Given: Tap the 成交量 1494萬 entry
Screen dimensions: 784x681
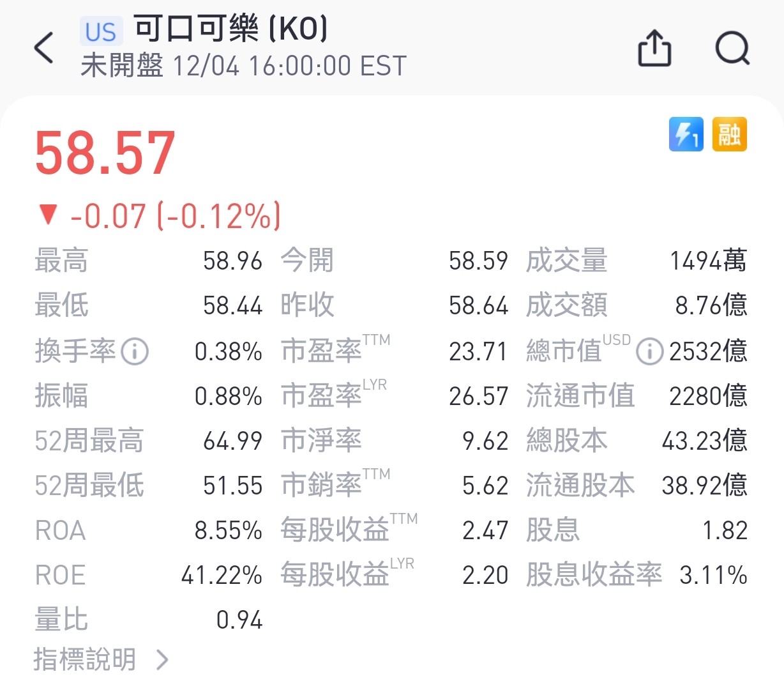Looking at the screenshot, I should pyautogui.click(x=636, y=261).
